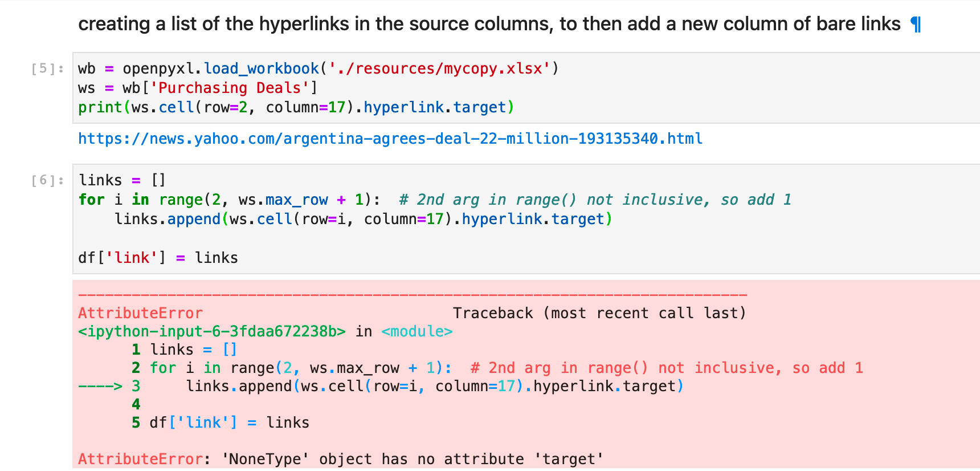Image resolution: width=980 pixels, height=471 pixels.
Task: Click the links.append line in cell 6
Action: point(364,219)
